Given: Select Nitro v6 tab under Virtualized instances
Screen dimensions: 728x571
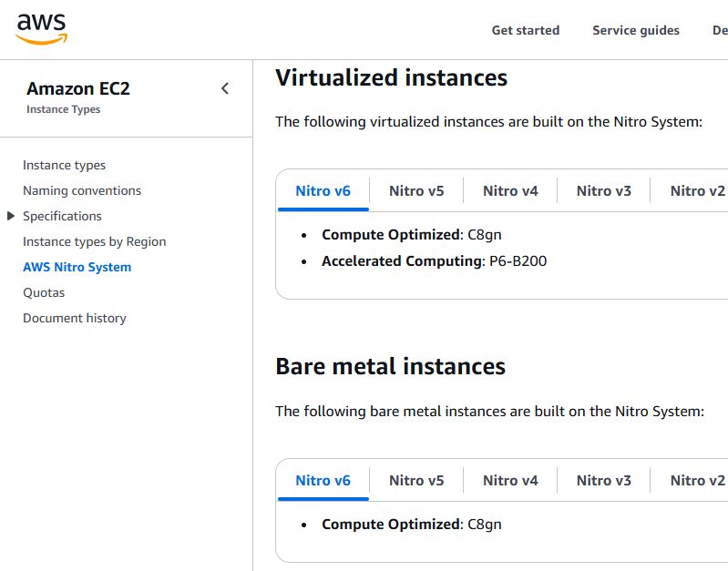Looking at the screenshot, I should click(x=323, y=191).
